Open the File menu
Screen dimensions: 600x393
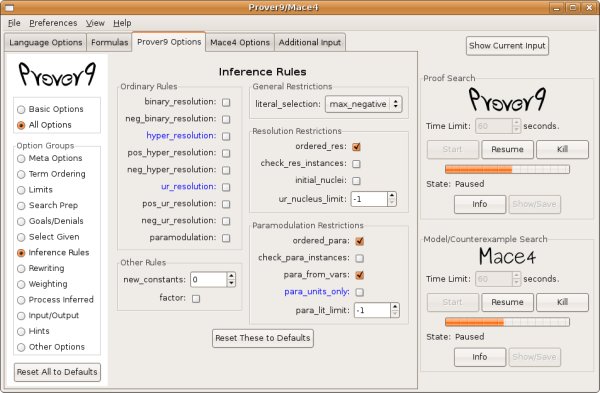(14, 23)
